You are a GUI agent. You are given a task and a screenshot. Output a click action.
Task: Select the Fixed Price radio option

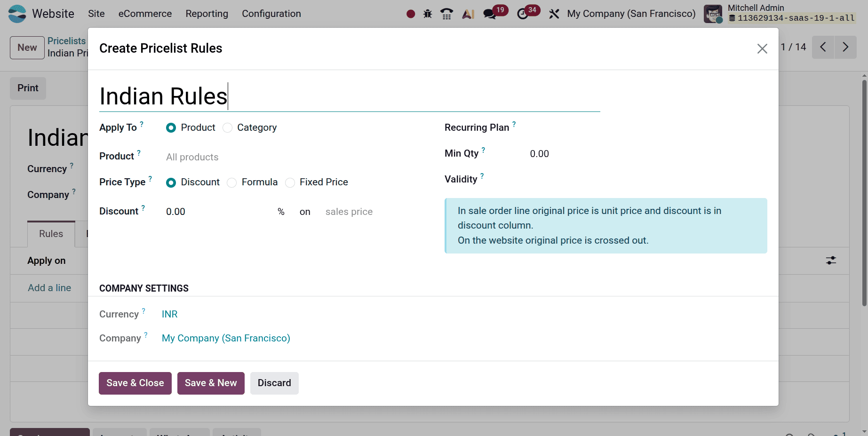290,182
